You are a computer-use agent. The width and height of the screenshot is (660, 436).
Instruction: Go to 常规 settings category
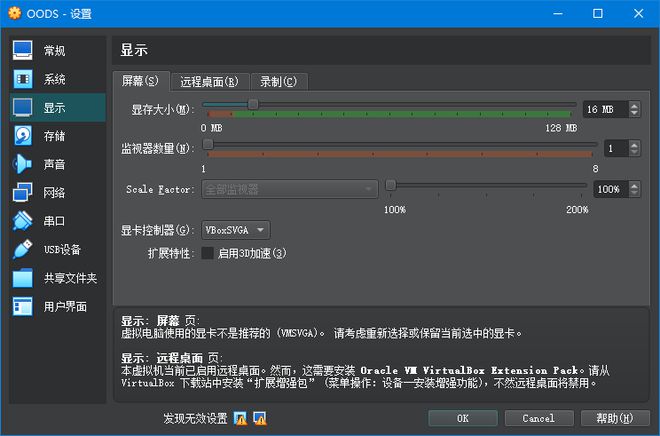[58, 51]
